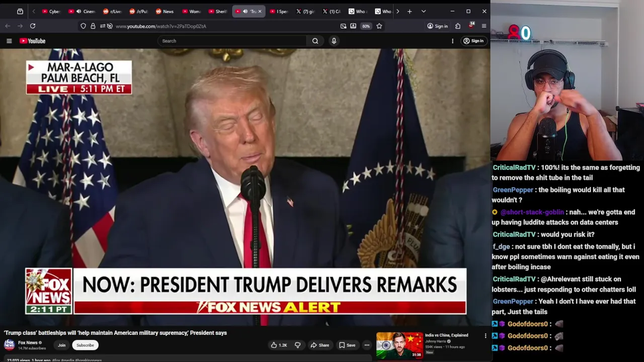
Task: Dislike the video with thumbs down
Action: coord(297,345)
